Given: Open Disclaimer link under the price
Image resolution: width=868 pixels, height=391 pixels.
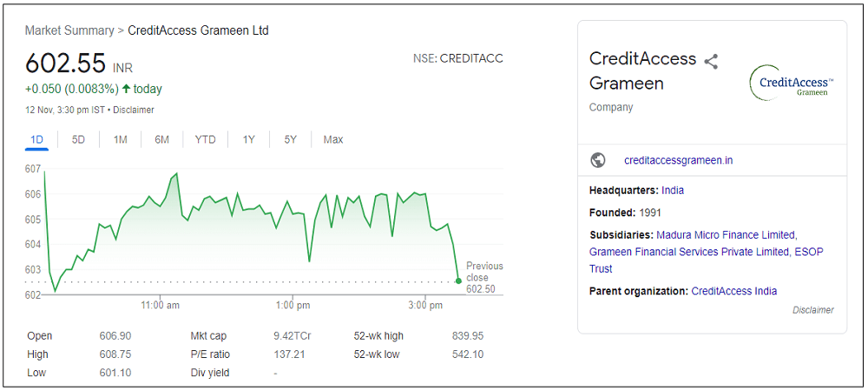Looking at the screenshot, I should tap(134, 109).
